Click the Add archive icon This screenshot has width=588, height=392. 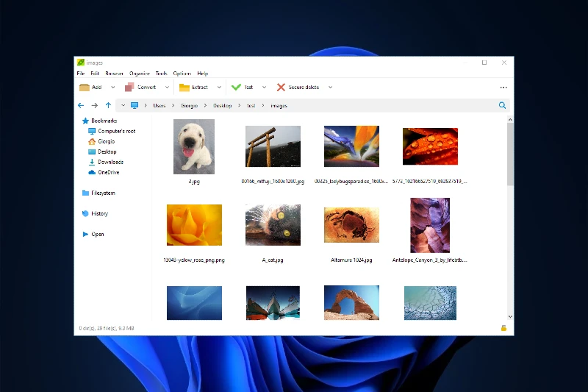[85, 87]
